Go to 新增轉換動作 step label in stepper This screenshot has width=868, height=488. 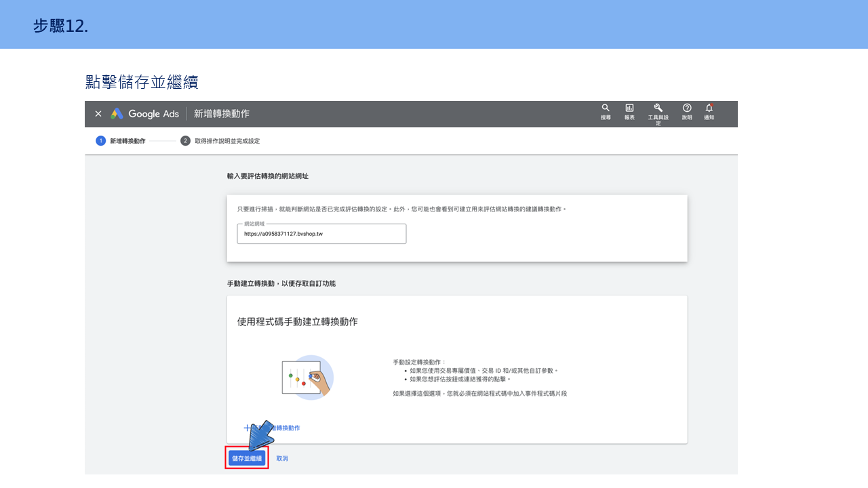(127, 141)
